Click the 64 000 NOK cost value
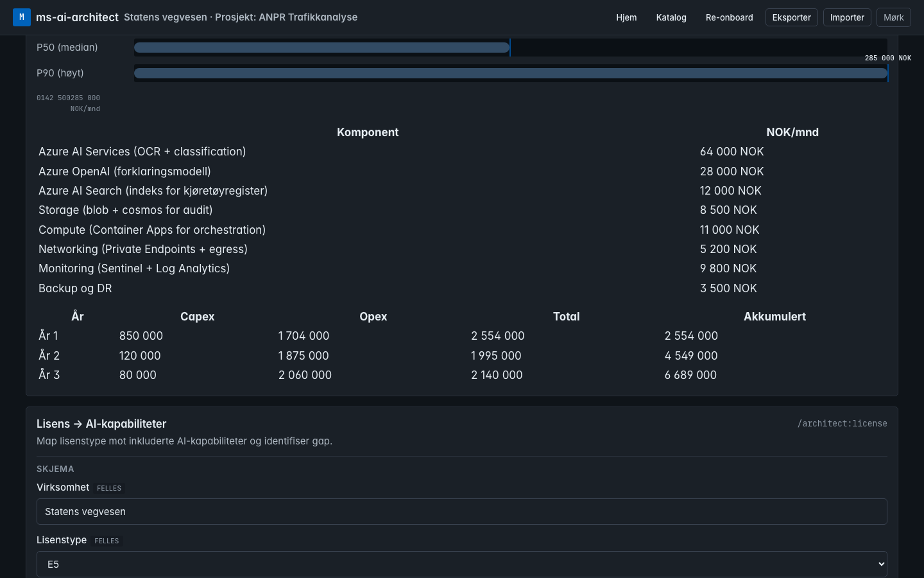The width and height of the screenshot is (924, 578). tap(732, 152)
